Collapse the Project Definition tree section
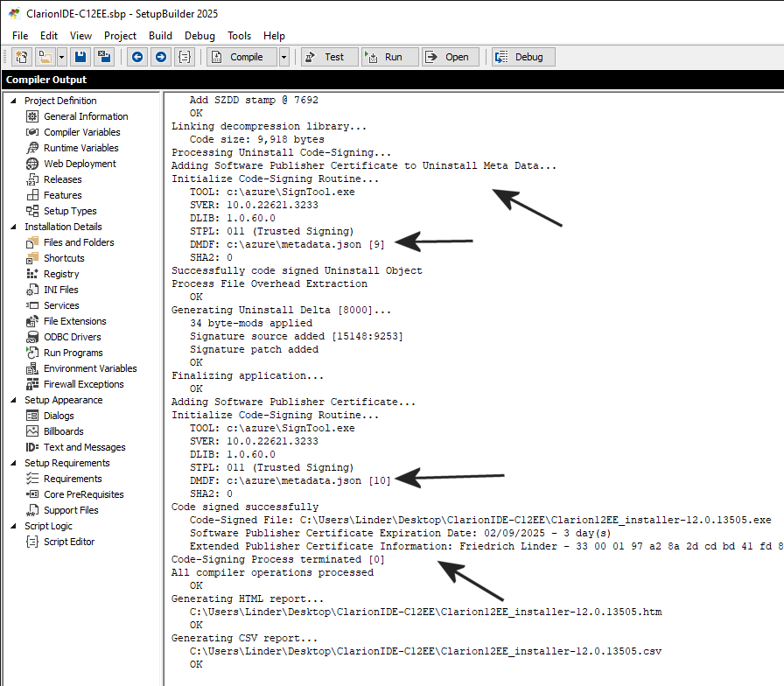 point(13,101)
